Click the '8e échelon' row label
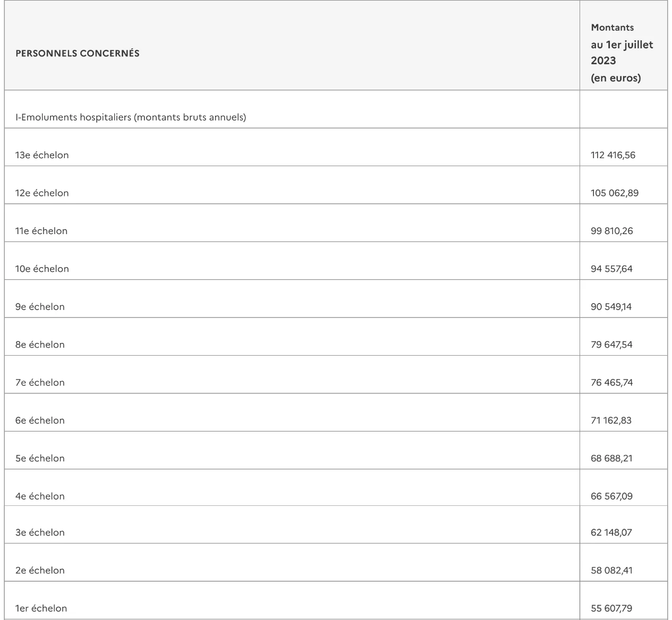Viewport: 672px width, 620px height. point(40,345)
